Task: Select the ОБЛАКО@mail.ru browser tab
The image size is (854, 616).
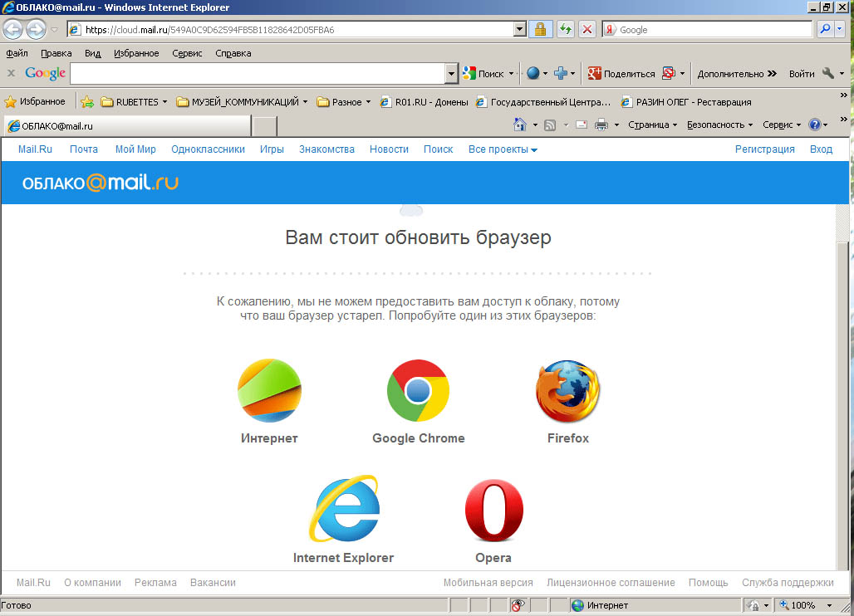Action: [x=127, y=125]
